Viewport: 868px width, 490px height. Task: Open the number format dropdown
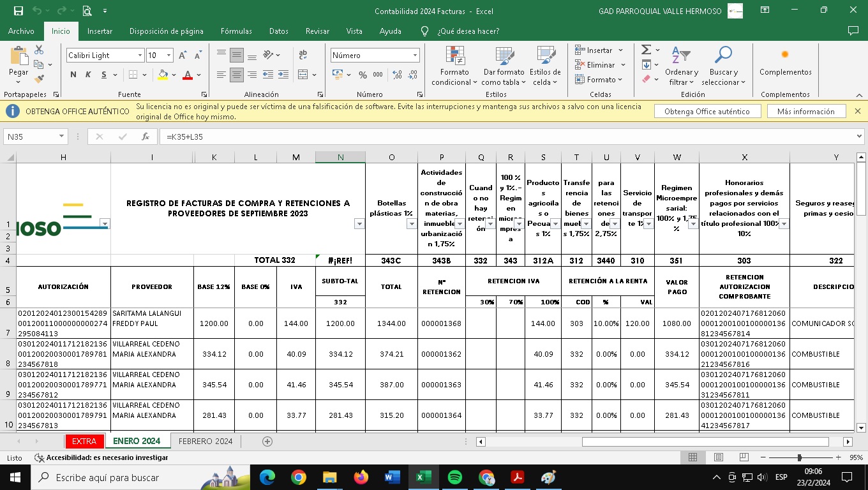(415, 56)
